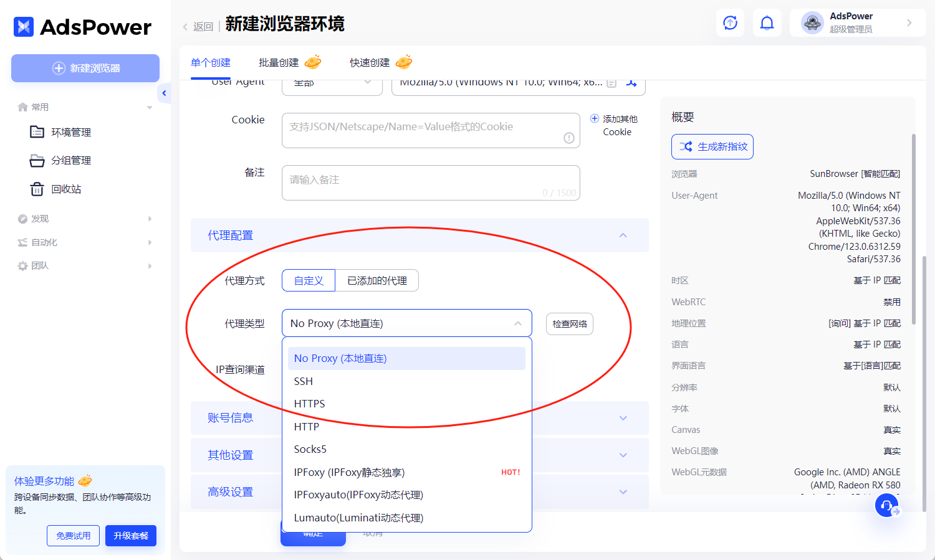Open notifications bell icon
This screenshot has width=935, height=560.
(x=767, y=23)
